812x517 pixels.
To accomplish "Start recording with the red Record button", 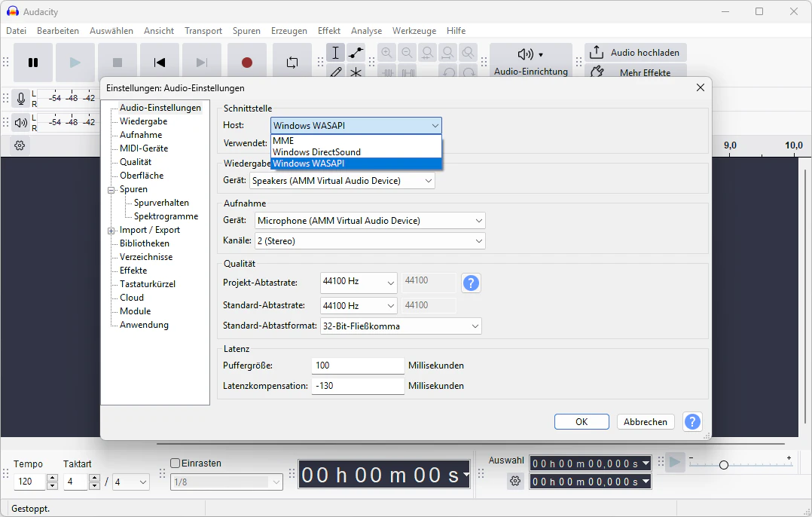I will coord(247,63).
